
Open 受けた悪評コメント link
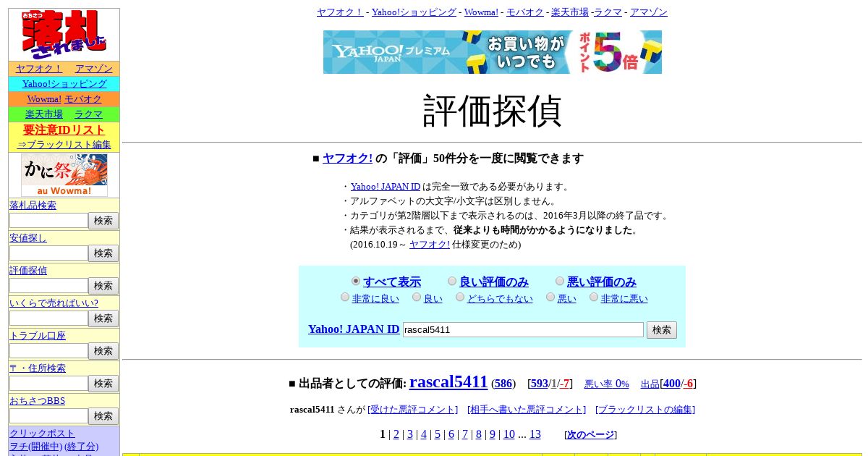pyautogui.click(x=413, y=410)
